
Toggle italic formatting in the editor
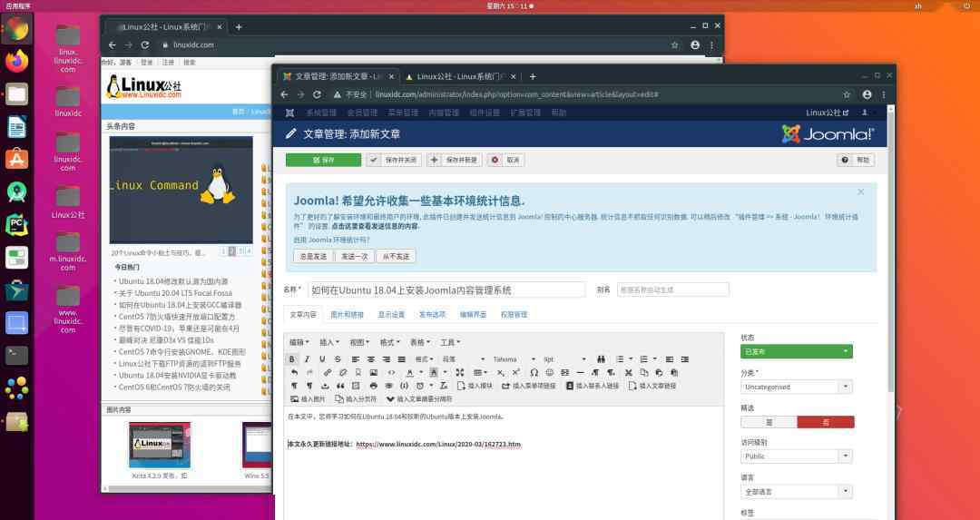(307, 359)
